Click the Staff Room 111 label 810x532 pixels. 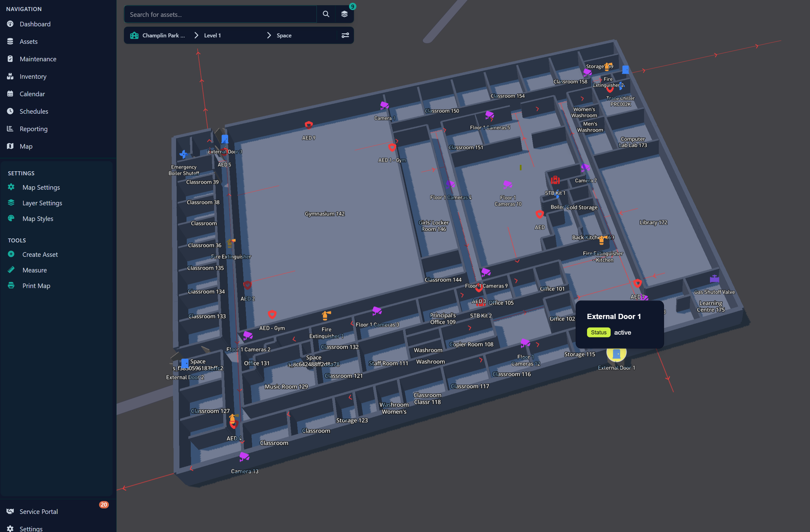coord(388,363)
